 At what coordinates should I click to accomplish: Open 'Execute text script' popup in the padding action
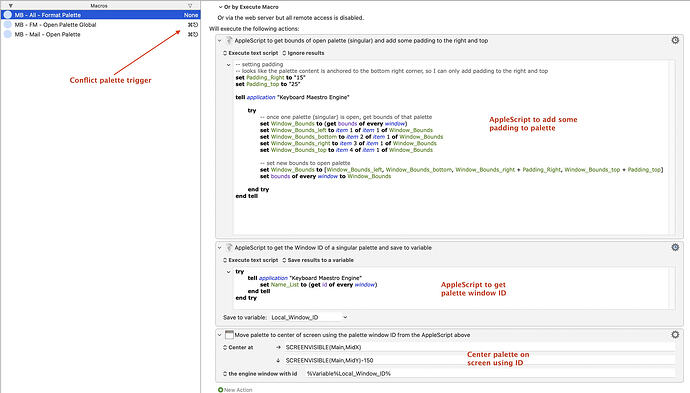(250, 53)
